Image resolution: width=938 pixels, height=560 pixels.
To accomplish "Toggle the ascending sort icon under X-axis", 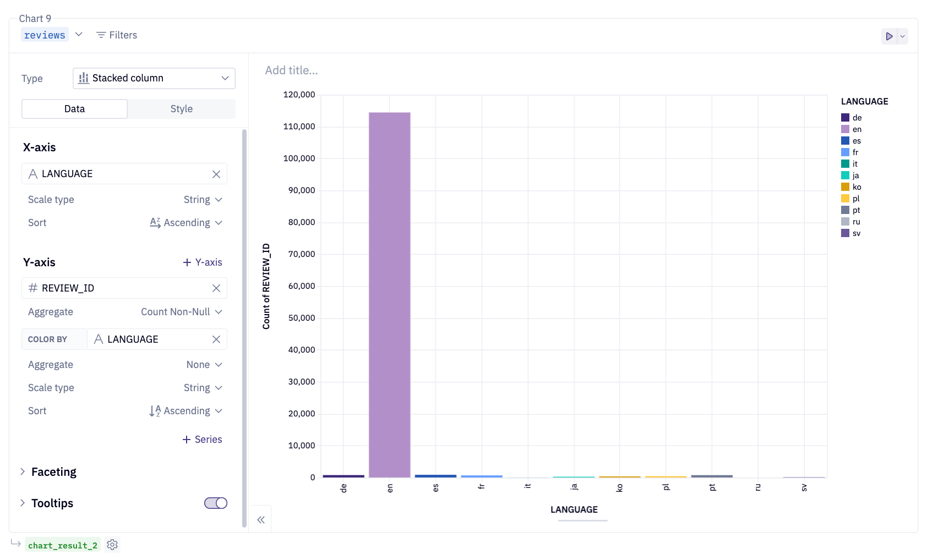I will (x=155, y=222).
